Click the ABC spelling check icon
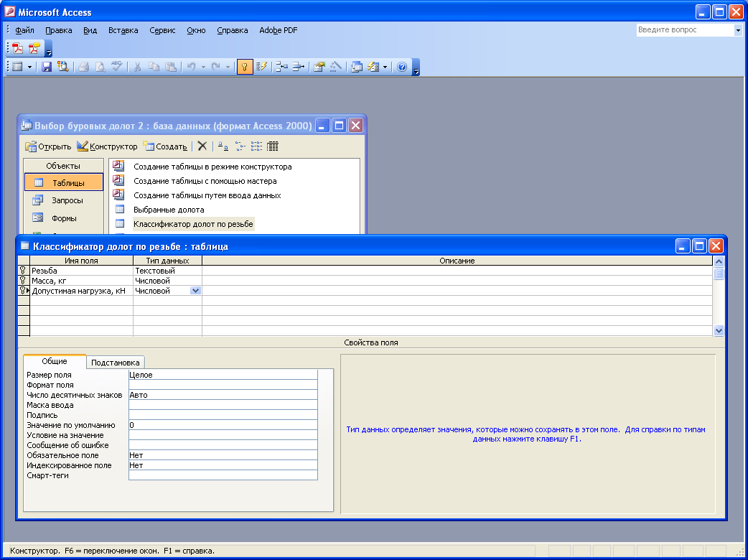 pyautogui.click(x=117, y=67)
